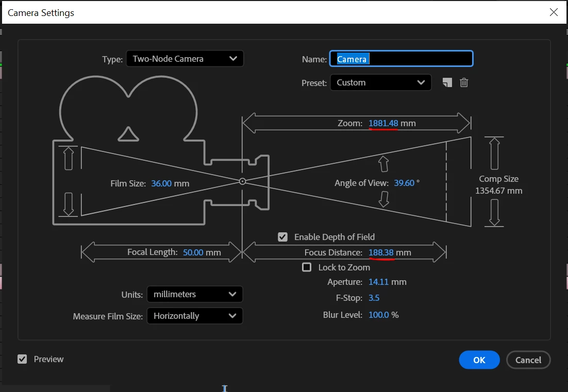Enable Lock to Zoom checkbox
Screen dimensions: 568x392
307,267
